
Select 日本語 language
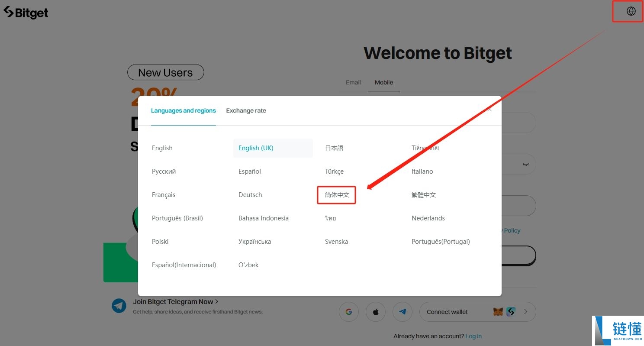coord(334,148)
